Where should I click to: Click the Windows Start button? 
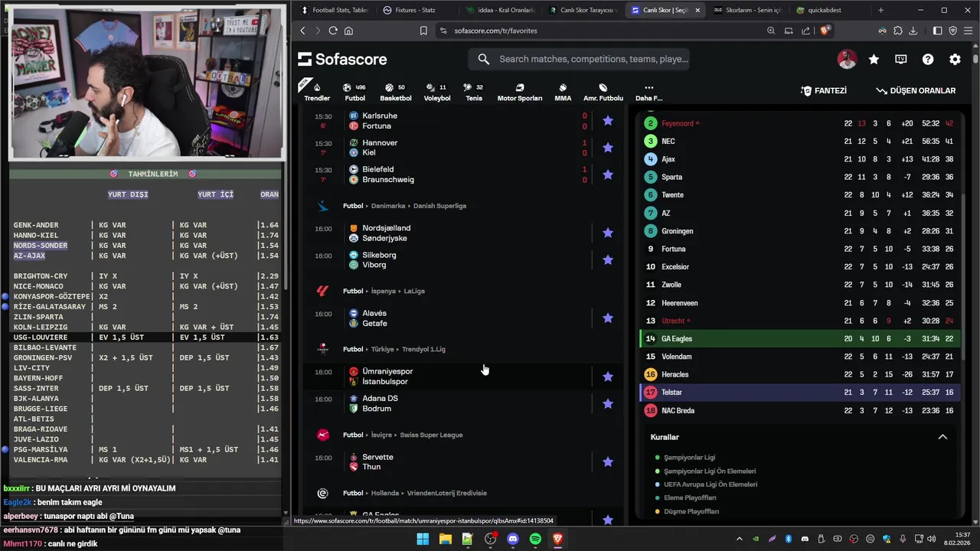coord(423,539)
